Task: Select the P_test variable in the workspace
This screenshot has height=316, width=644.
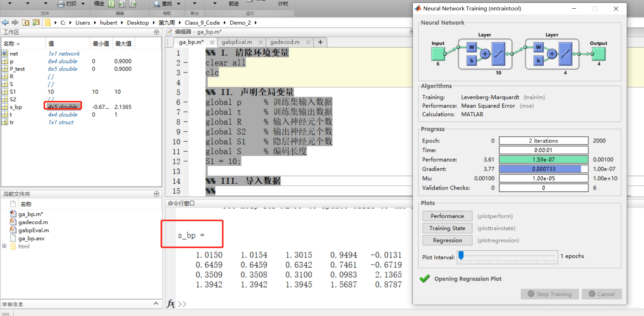Action: tap(17, 69)
